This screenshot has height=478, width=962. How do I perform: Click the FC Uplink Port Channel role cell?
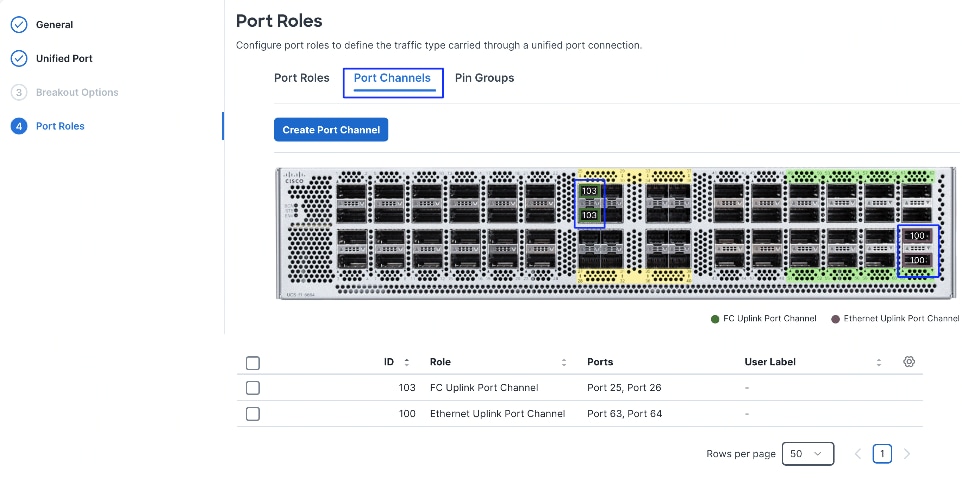coord(484,388)
